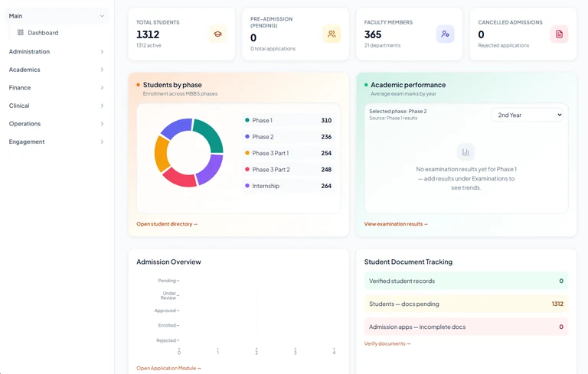The width and height of the screenshot is (588, 374).
Task: Follow the Verify documents link
Action: (387, 343)
